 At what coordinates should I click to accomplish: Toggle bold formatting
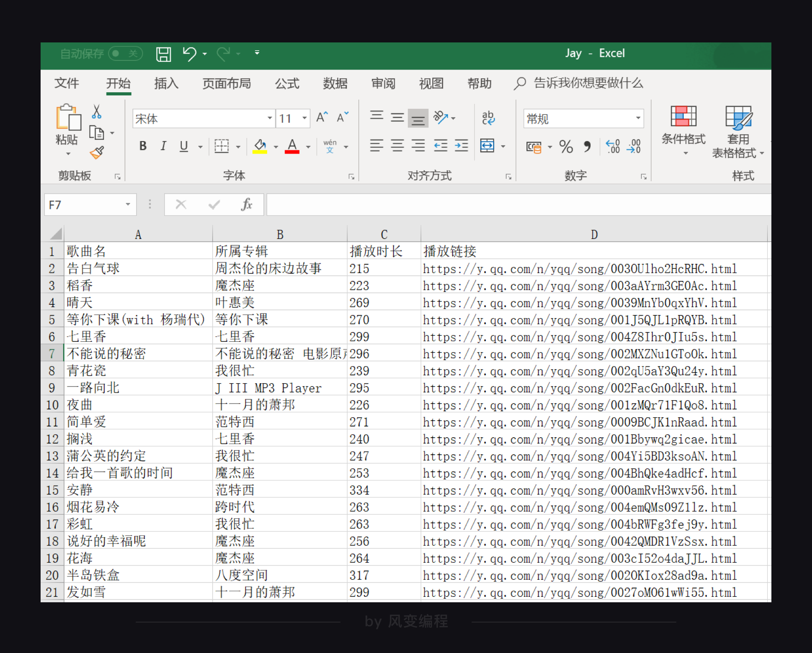143,146
